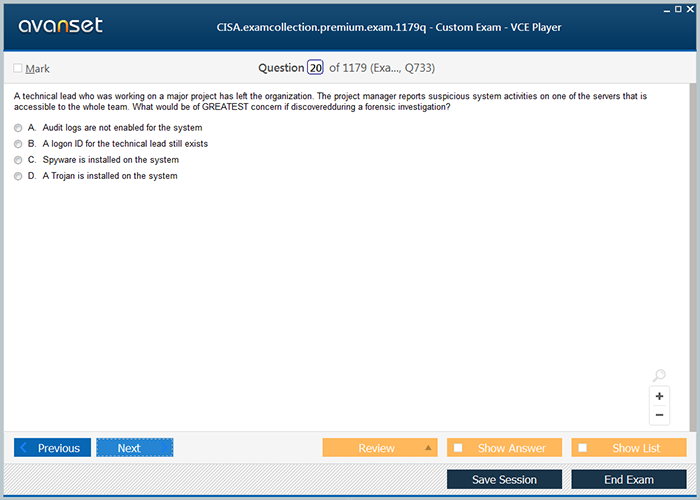Enable the Show List checkbox
This screenshot has height=500, width=700.
[x=583, y=448]
